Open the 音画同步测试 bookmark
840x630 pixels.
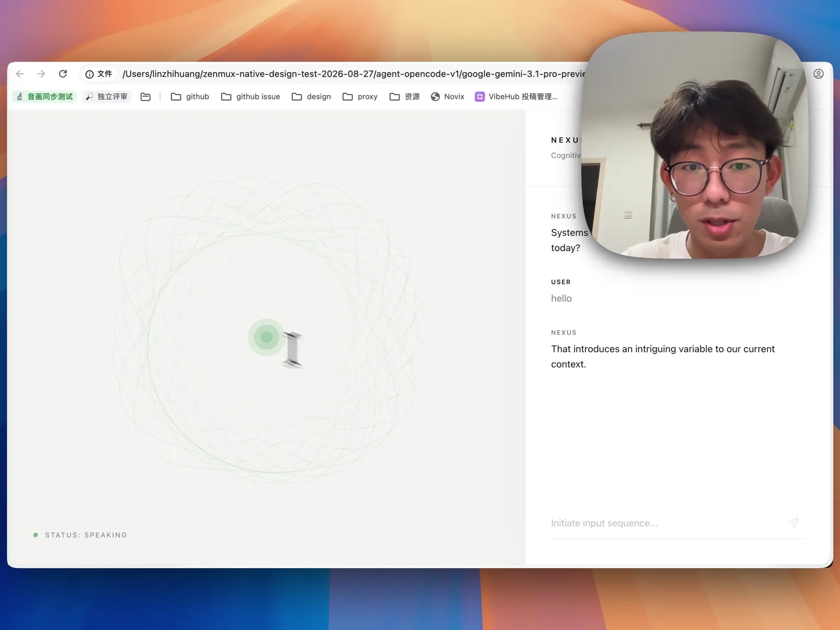pyautogui.click(x=45, y=97)
